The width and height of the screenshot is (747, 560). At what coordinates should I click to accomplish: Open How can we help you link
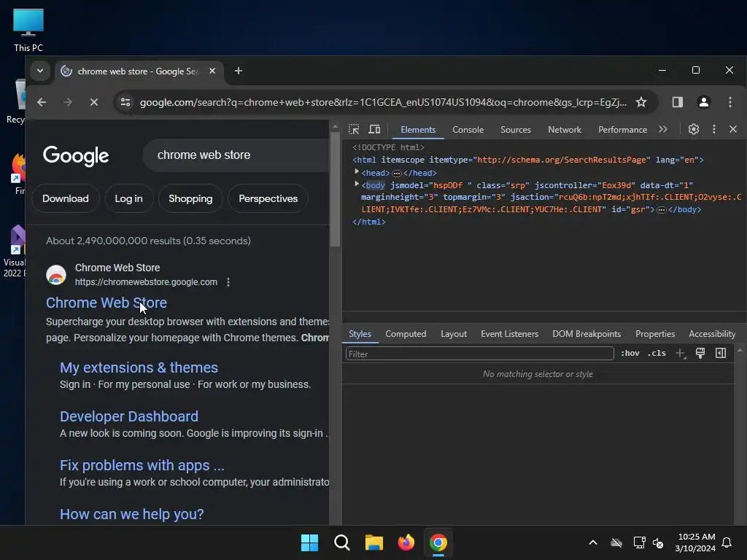click(x=131, y=514)
